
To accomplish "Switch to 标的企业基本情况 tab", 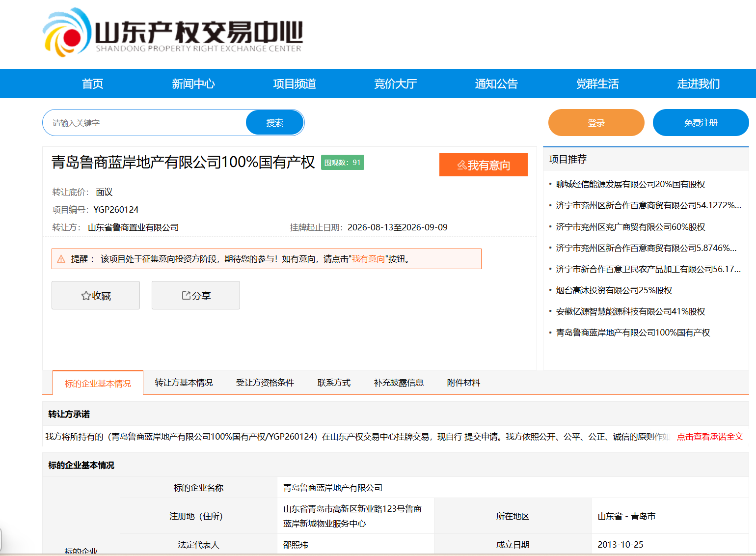I will point(98,383).
